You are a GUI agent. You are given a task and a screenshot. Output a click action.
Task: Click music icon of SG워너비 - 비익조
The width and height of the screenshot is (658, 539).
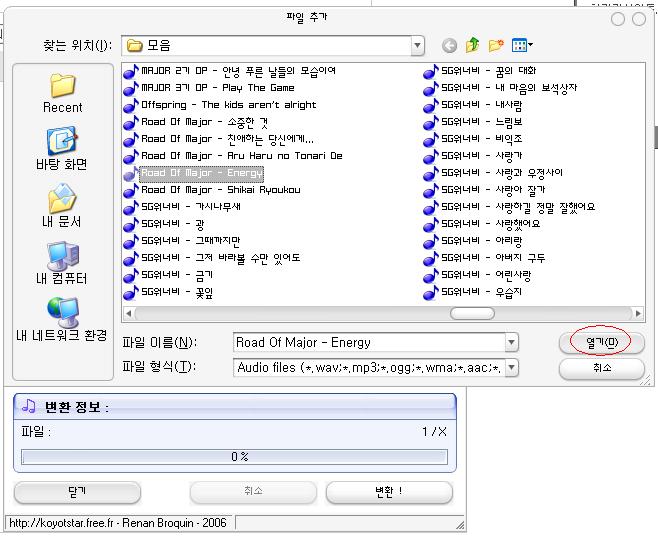pyautogui.click(x=431, y=139)
